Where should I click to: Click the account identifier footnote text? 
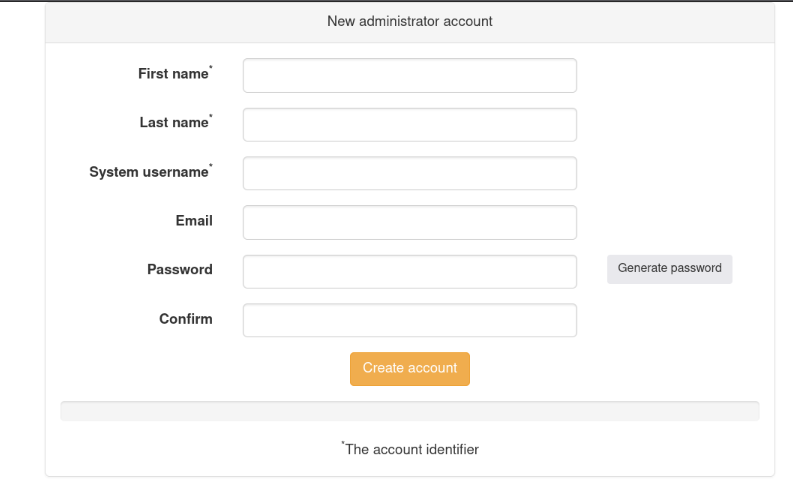click(411, 450)
